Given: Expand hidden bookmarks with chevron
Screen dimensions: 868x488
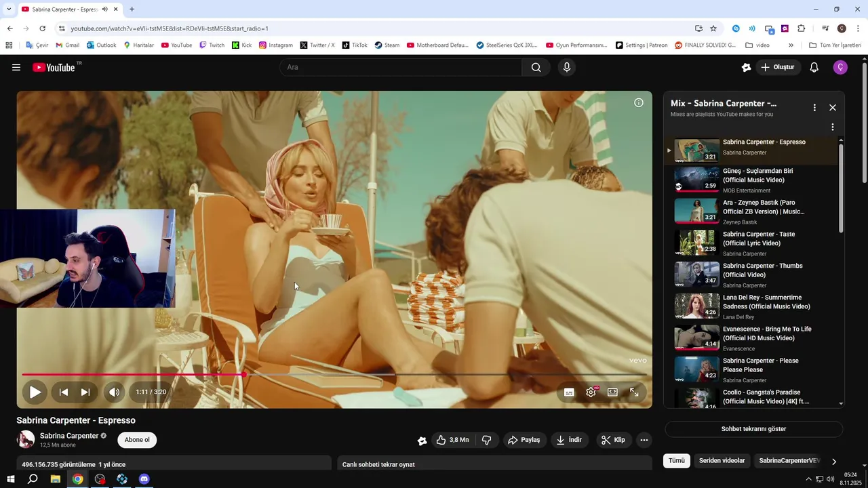Looking at the screenshot, I should pos(791,45).
